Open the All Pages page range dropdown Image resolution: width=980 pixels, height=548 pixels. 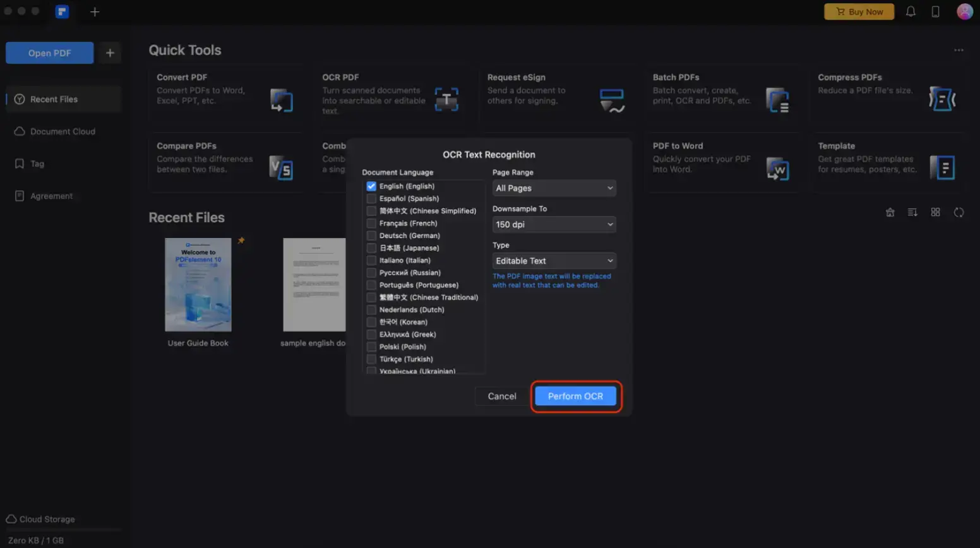point(554,188)
